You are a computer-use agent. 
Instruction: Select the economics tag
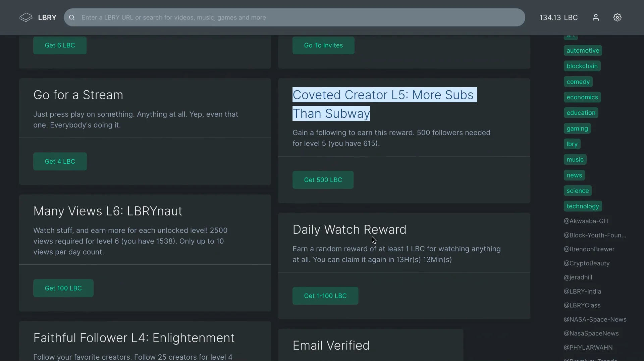point(582,97)
